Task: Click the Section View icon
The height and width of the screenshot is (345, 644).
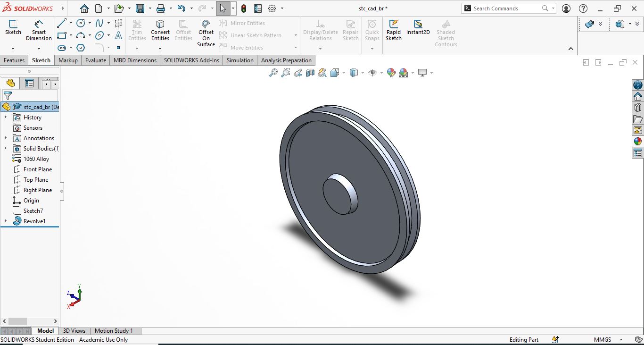Action: point(310,73)
